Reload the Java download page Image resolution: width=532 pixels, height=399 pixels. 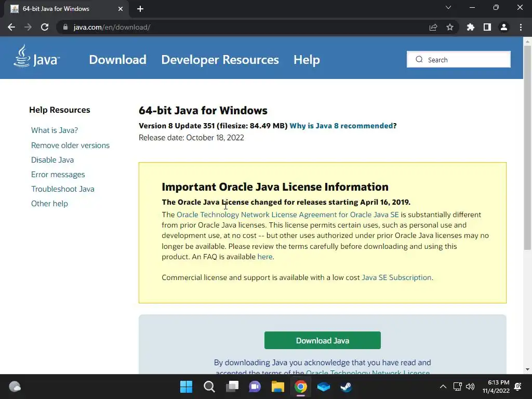[45, 27]
